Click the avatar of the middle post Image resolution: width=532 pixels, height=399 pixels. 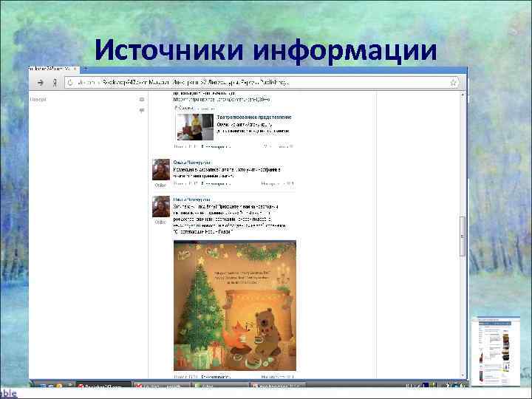coord(161,169)
